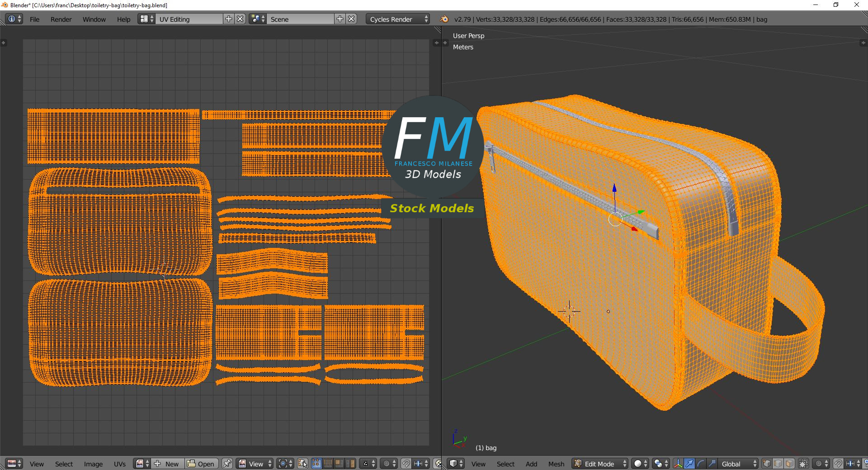868x470 pixels.
Task: Open the Mesh menu in the 3D View
Action: tap(556, 464)
